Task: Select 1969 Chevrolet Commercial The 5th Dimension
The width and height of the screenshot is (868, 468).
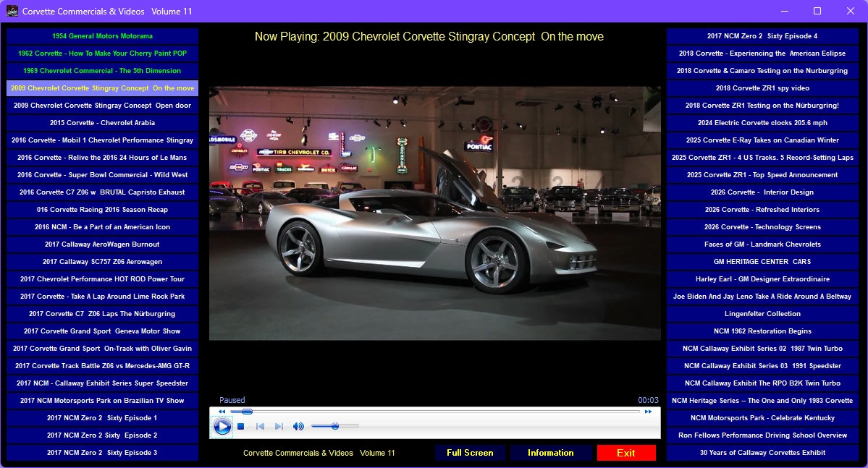Action: point(102,71)
